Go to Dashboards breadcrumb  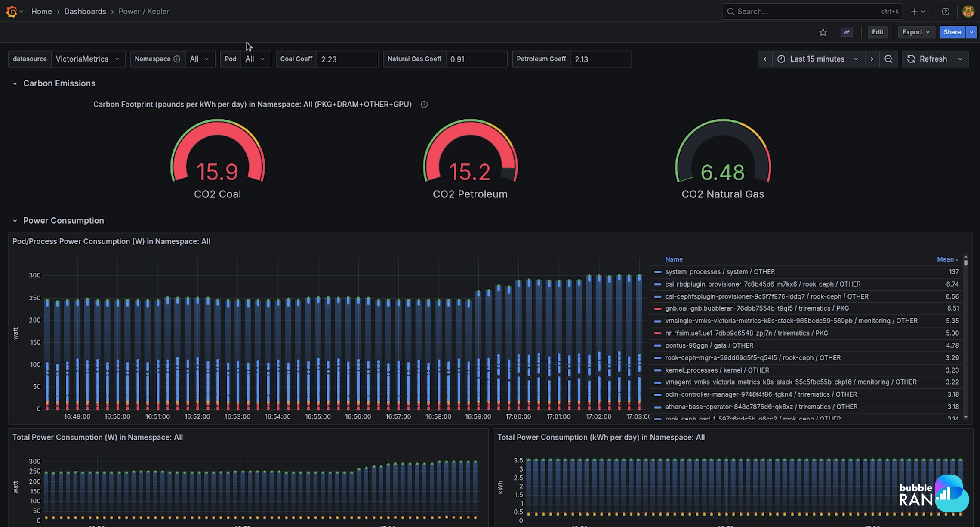(85, 12)
